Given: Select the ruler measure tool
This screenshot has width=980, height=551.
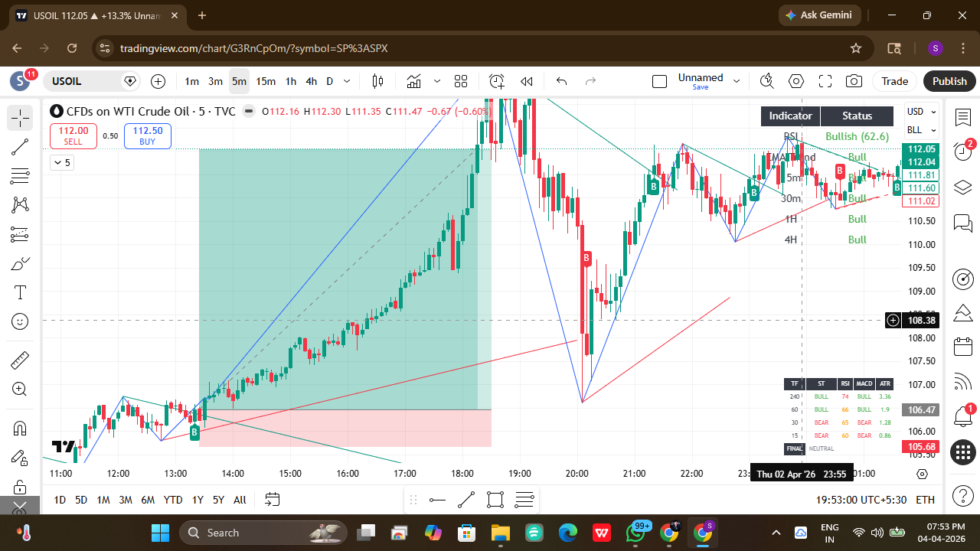Looking at the screenshot, I should [x=20, y=360].
